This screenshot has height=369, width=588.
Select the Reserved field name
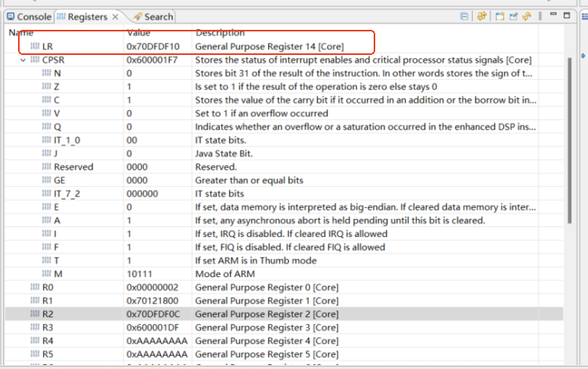coord(74,167)
